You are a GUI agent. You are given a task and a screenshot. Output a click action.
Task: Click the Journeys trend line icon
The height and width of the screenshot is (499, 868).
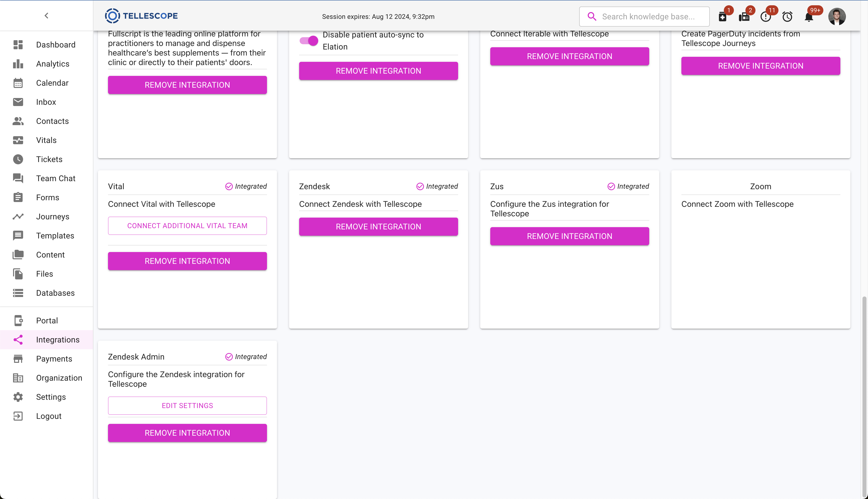(x=18, y=217)
